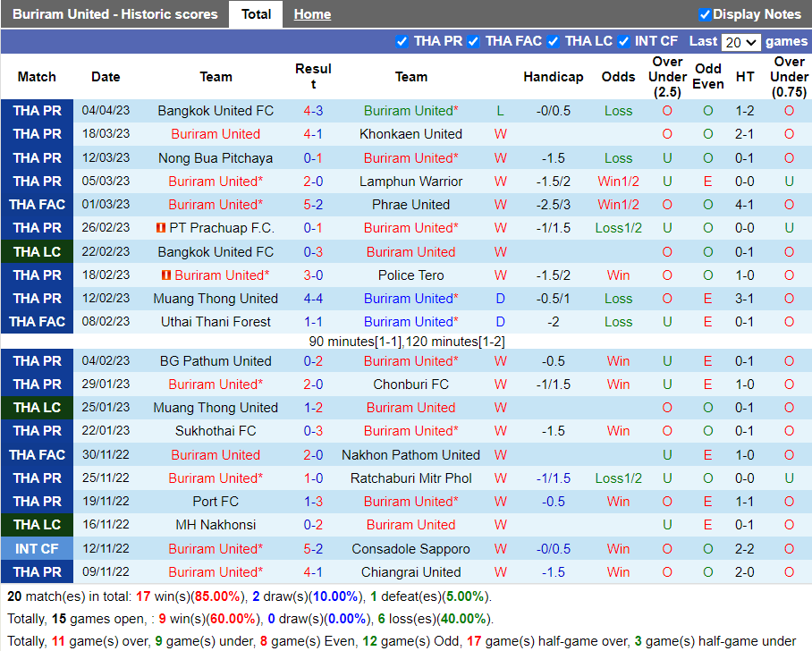Click the Ratchaburi Mitr Phol team name

[x=410, y=478]
